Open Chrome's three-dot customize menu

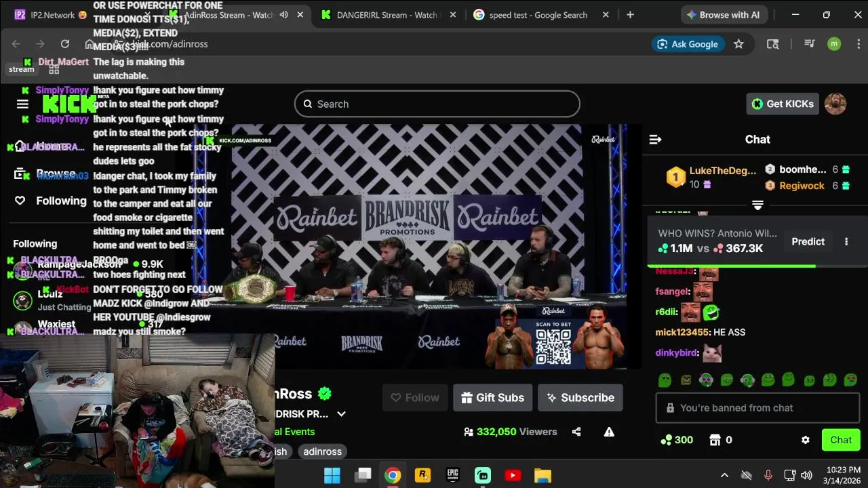[x=858, y=44]
